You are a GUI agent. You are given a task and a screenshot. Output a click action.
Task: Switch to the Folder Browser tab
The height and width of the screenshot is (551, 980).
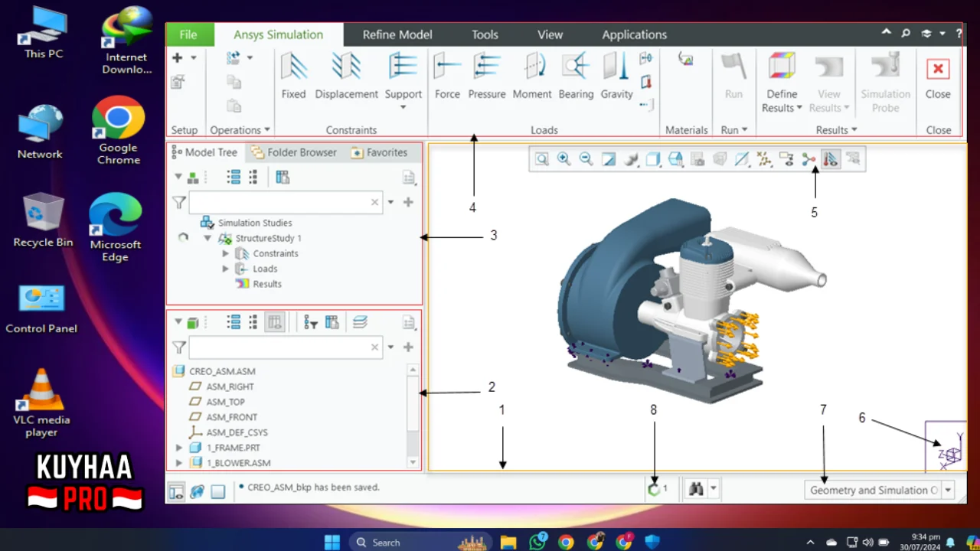[x=294, y=152]
